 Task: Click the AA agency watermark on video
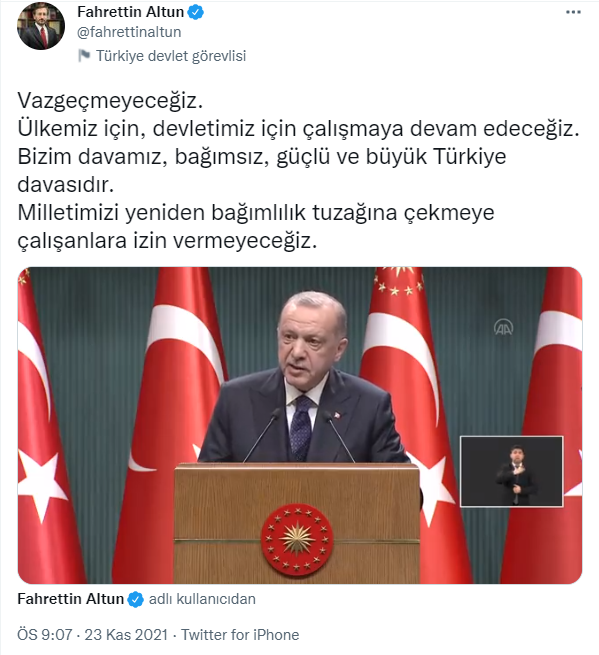(503, 328)
